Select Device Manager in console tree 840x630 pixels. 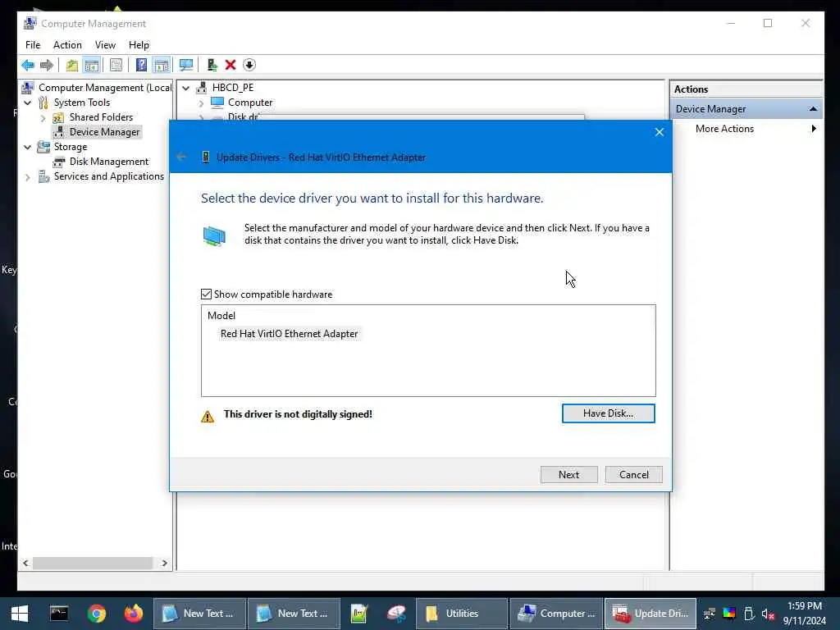pos(104,132)
